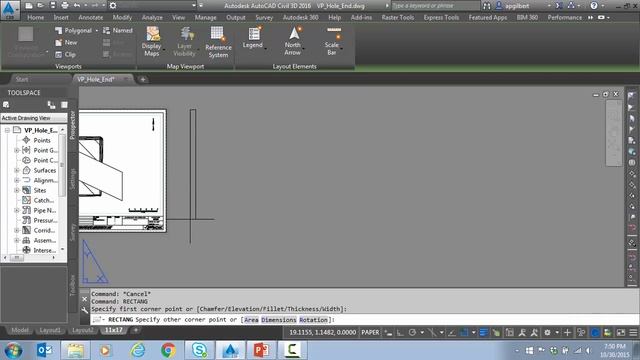Expand the North Arrow dropdown arrow
Viewport: 640px width, 360px height.
point(303,49)
